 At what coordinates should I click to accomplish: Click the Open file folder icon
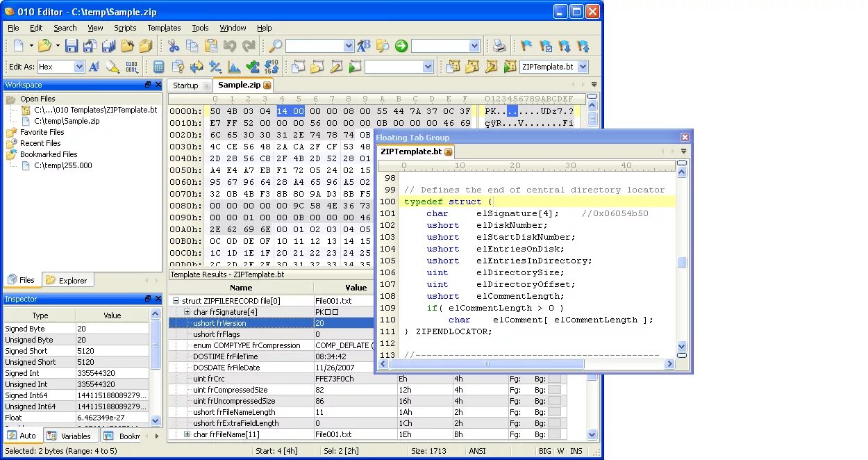pyautogui.click(x=44, y=47)
